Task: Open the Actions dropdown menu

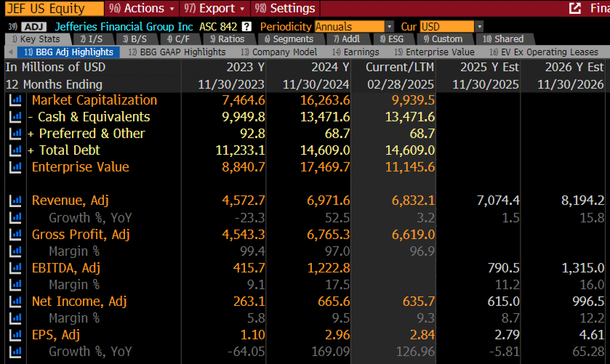Action: pos(142,8)
